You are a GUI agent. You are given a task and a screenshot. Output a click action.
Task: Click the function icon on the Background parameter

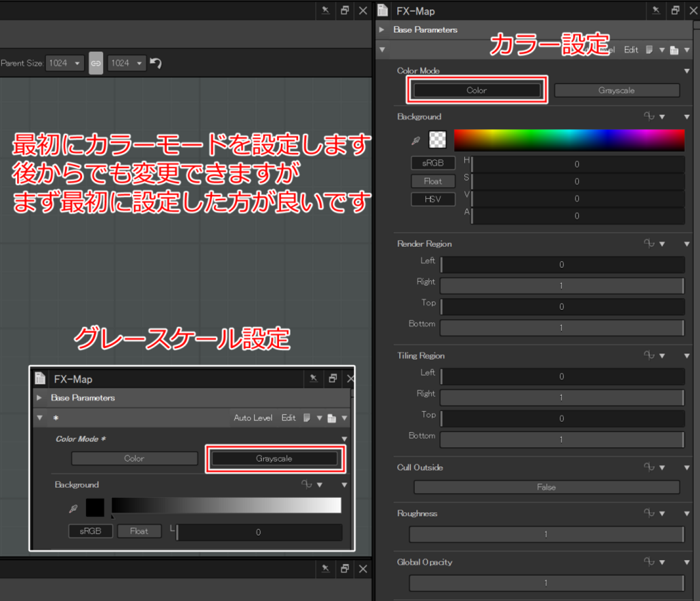pyautogui.click(x=648, y=116)
